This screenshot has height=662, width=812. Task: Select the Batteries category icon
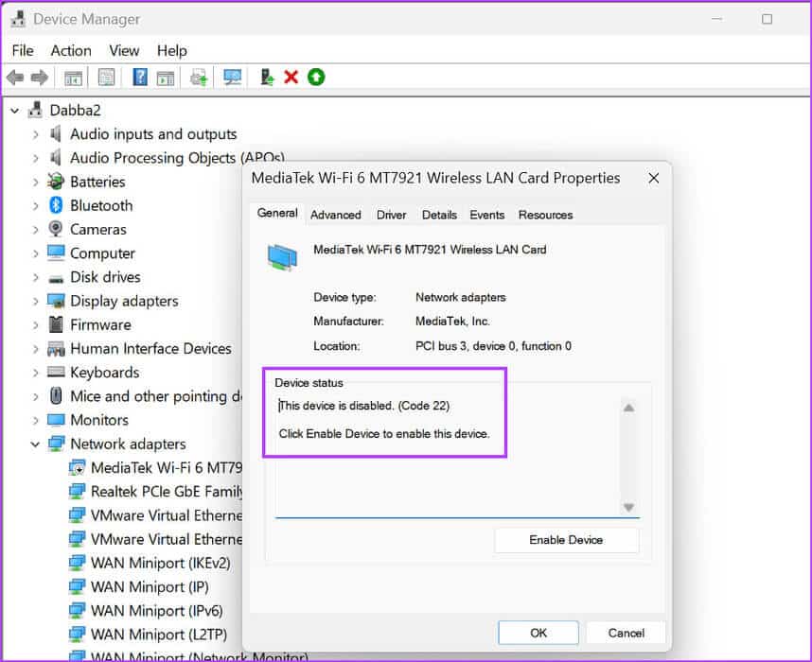(56, 182)
